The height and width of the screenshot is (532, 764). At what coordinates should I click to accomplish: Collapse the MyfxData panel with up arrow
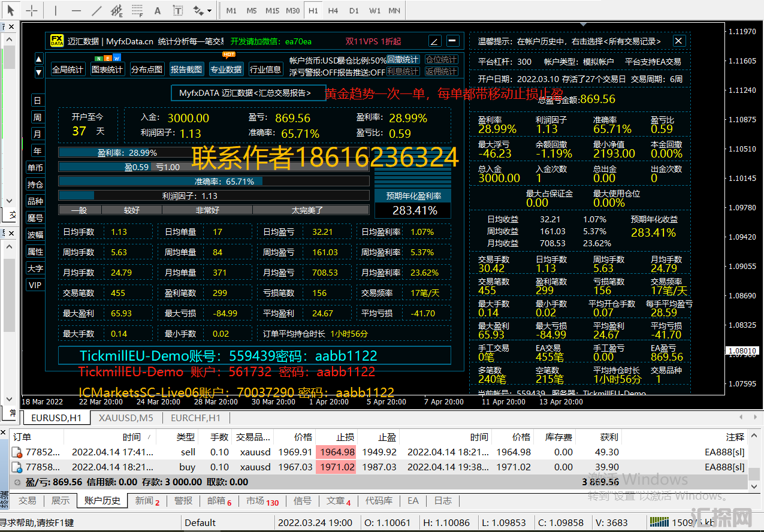39,59
